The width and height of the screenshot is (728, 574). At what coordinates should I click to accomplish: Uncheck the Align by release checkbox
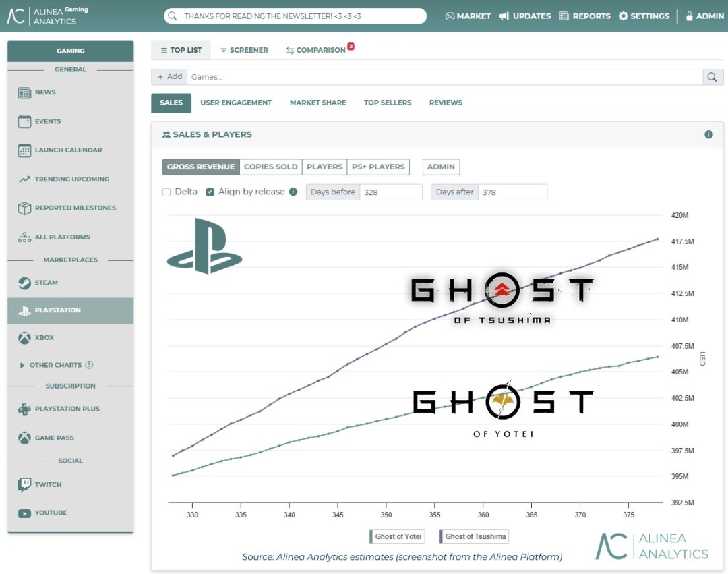pyautogui.click(x=210, y=192)
